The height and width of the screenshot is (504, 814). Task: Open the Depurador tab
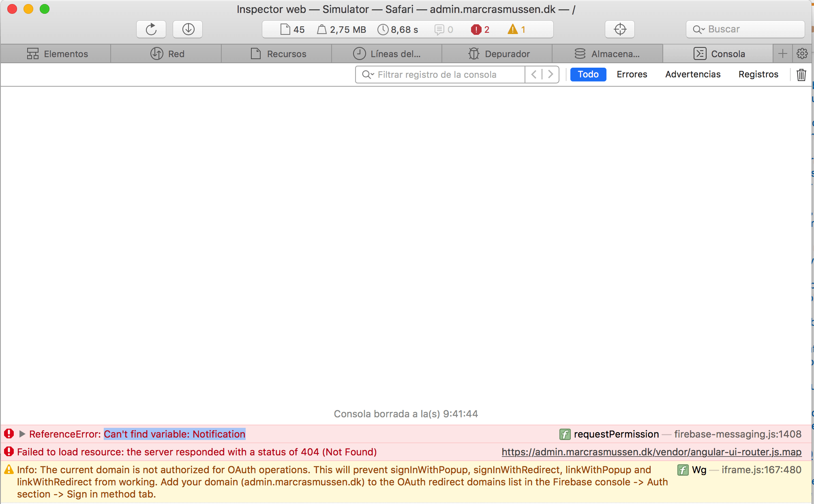[498, 54]
